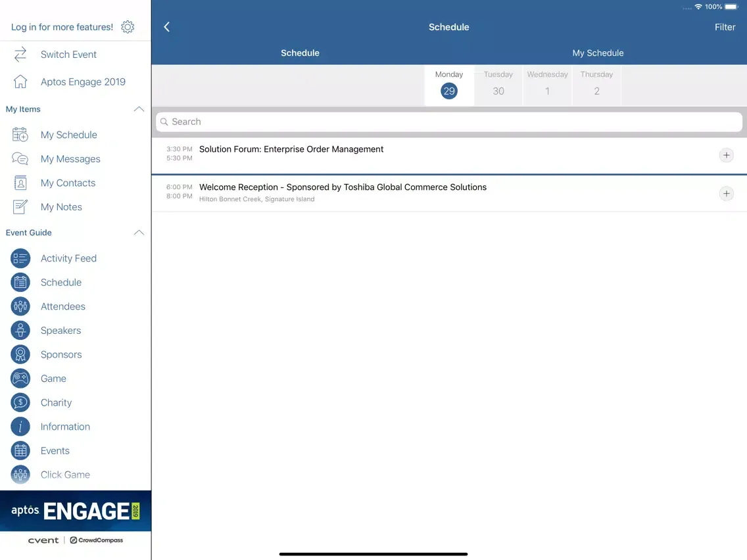Switch to the My Schedule tab
The width and height of the screenshot is (747, 560).
tap(598, 53)
